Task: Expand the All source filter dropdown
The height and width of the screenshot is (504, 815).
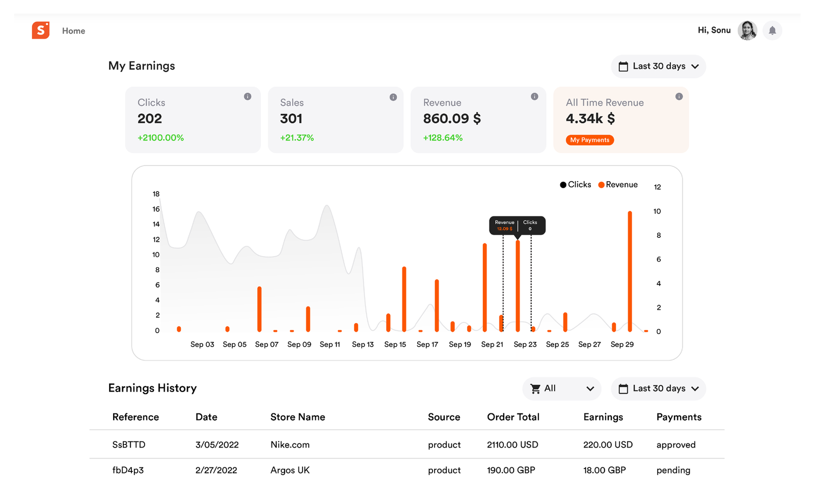Action: (561, 388)
